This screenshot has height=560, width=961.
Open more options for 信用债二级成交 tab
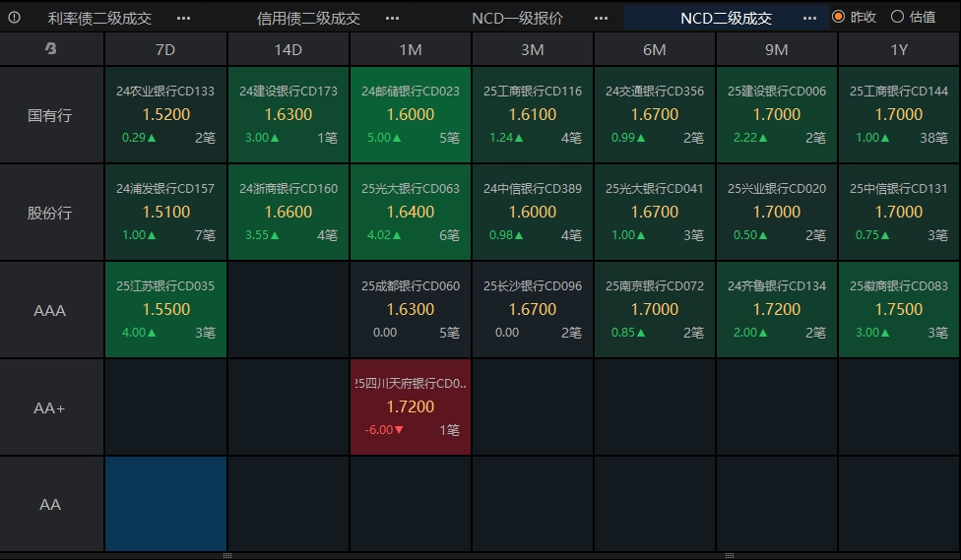coord(392,19)
